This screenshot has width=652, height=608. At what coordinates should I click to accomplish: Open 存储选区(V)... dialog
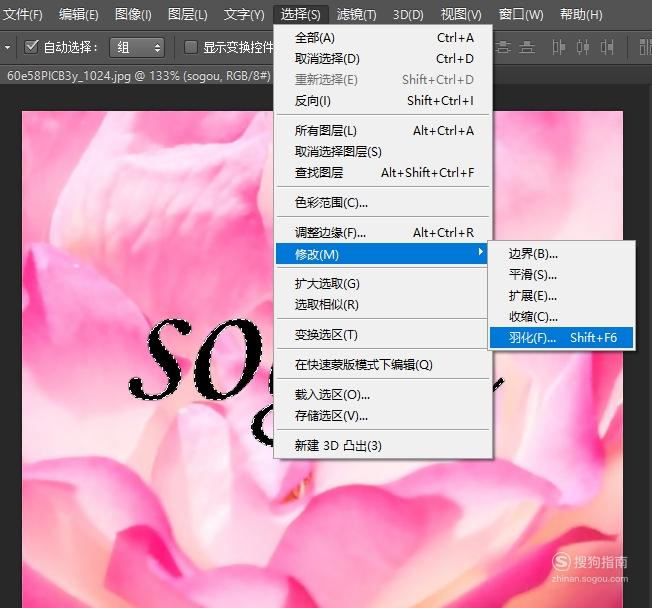pyautogui.click(x=383, y=415)
